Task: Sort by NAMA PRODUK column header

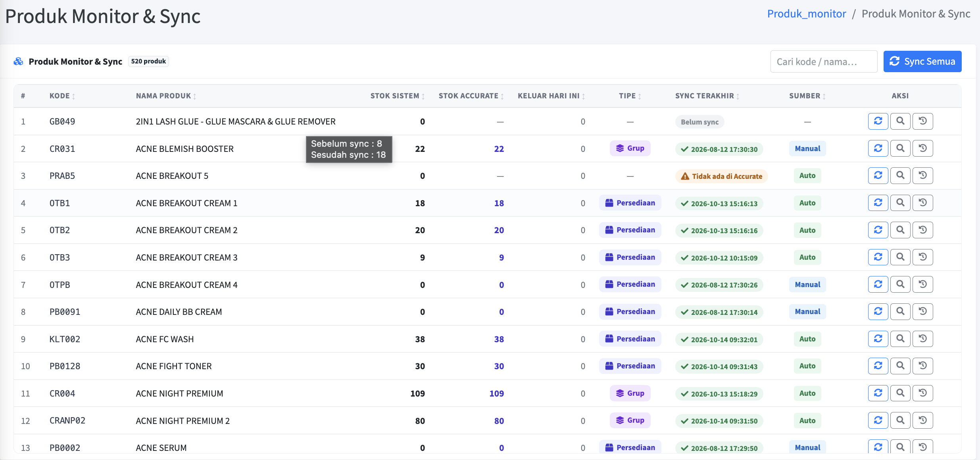Action: pos(166,96)
